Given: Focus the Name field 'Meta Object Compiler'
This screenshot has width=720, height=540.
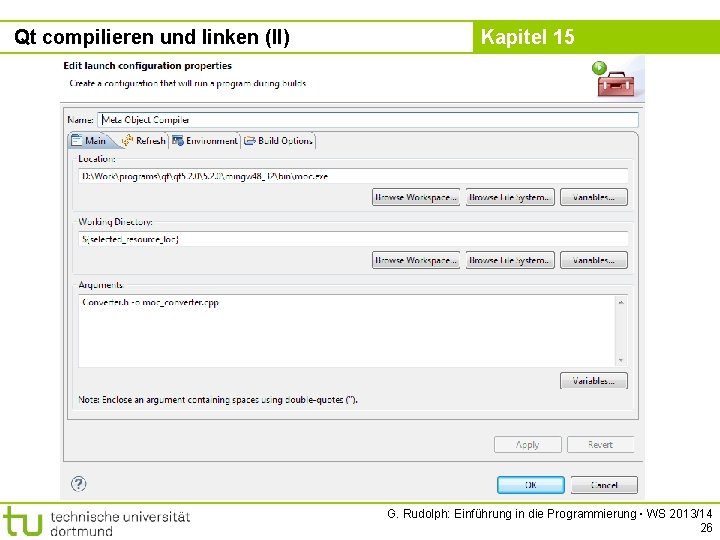Looking at the screenshot, I should pos(368,120).
